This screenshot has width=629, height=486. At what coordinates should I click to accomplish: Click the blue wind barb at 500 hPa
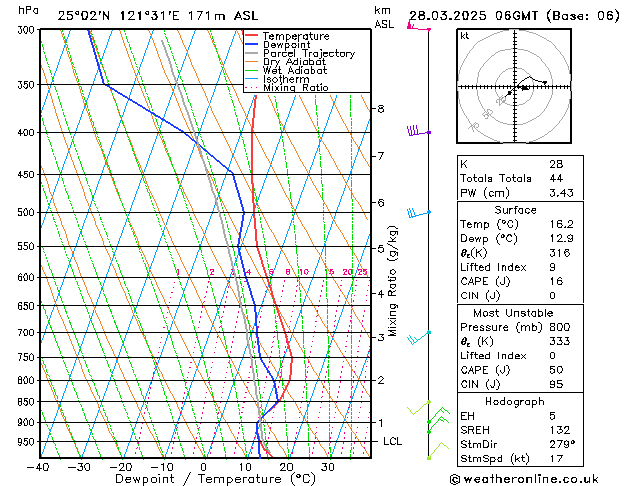[419, 213]
